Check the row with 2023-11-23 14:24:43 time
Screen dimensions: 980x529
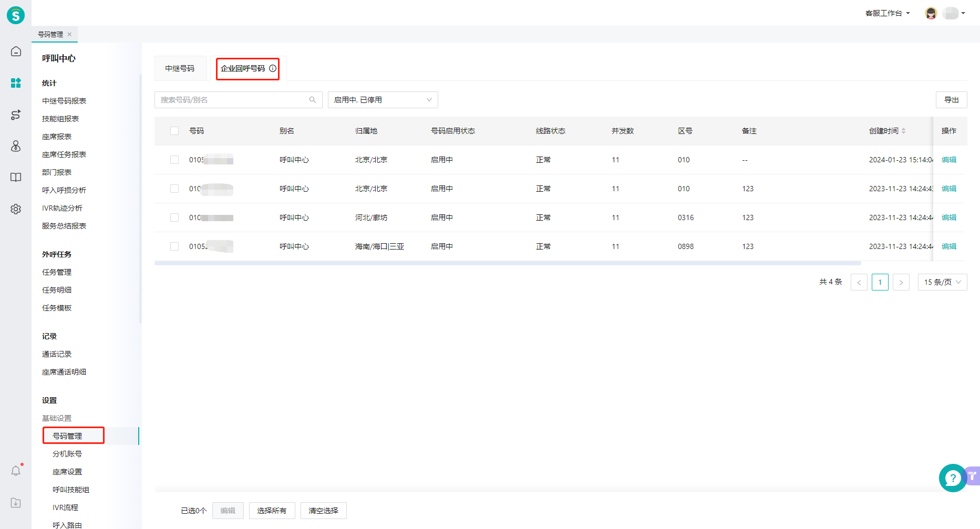click(x=174, y=189)
